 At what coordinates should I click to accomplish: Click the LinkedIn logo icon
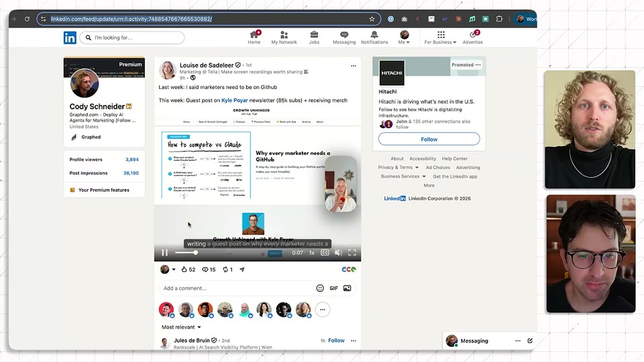[70, 38]
